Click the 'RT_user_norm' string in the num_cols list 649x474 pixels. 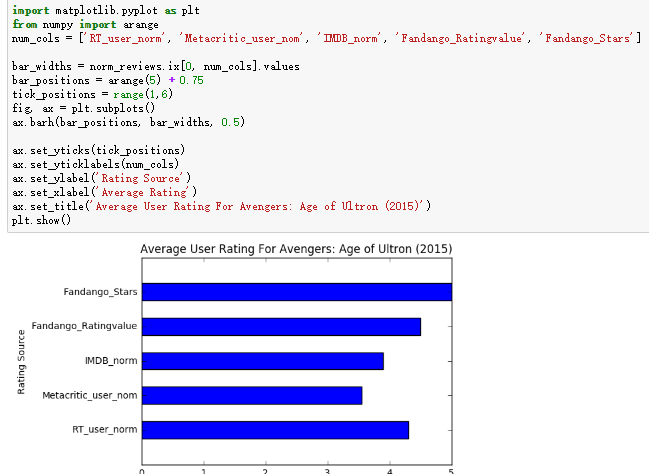tap(125, 38)
